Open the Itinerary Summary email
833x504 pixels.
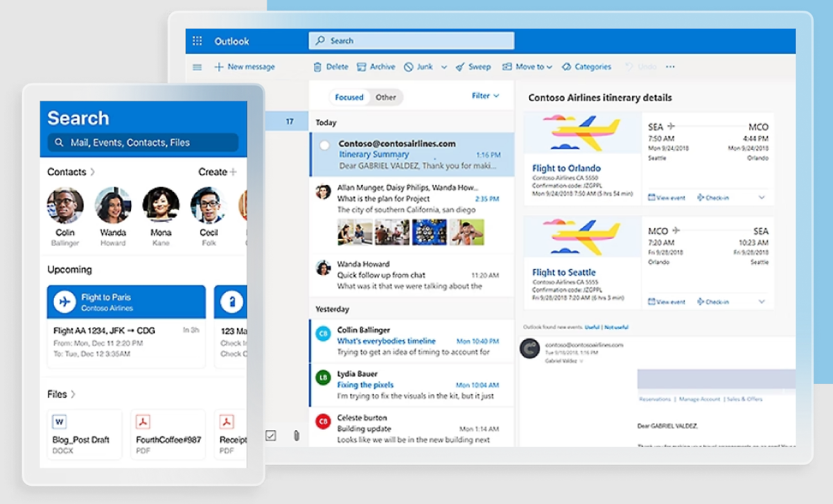tap(412, 155)
